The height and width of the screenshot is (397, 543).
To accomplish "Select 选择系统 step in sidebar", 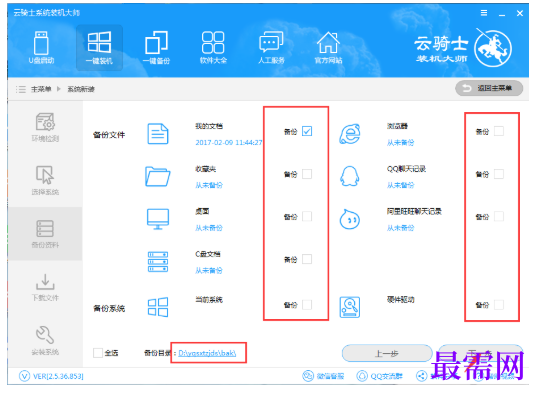I will point(45,180).
